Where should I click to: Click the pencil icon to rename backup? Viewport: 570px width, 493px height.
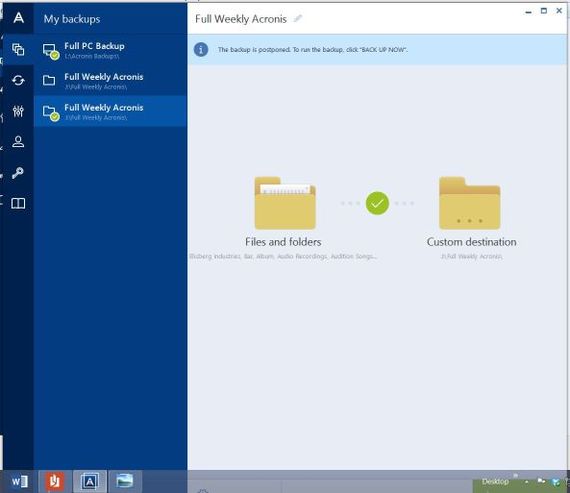pyautogui.click(x=298, y=18)
